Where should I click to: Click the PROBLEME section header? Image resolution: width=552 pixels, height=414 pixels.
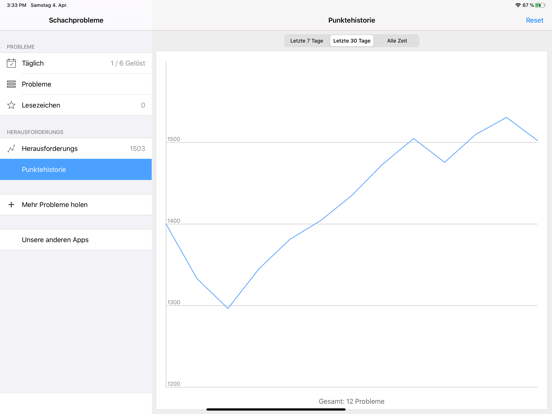20,47
